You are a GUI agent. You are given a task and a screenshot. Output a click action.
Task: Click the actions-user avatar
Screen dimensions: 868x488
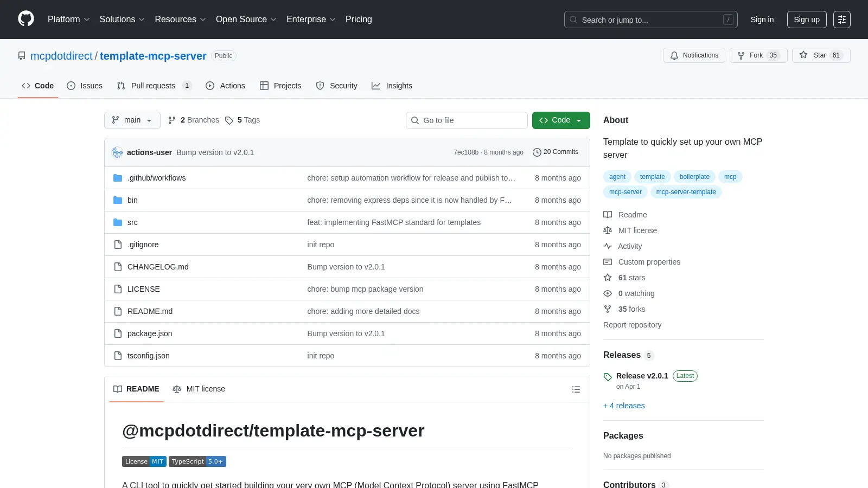[x=117, y=152]
